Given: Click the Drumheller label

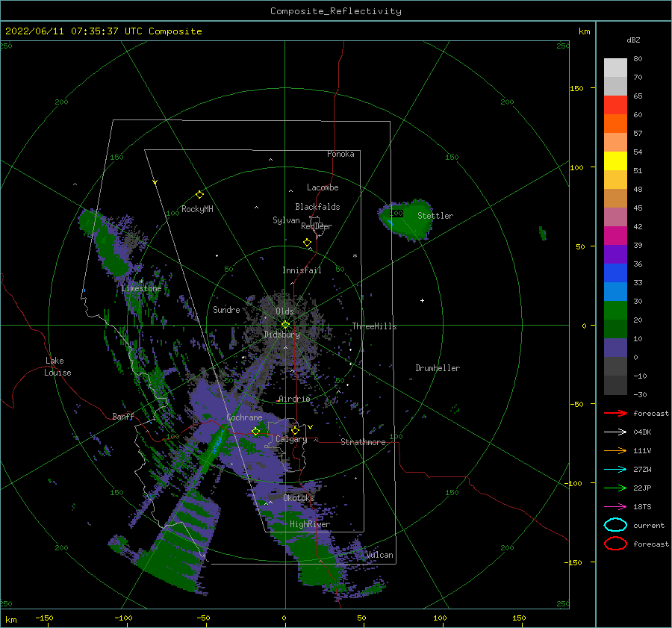Looking at the screenshot, I should click(438, 368).
